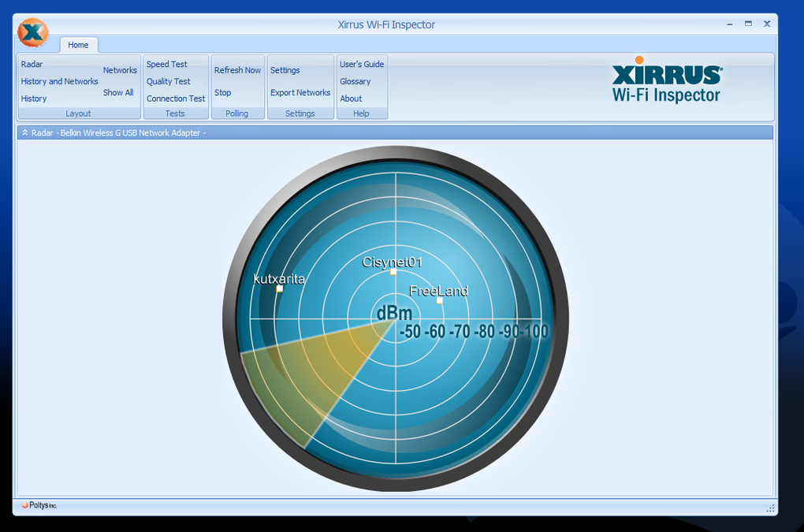Minimize the Xirrus Wi-Fi Inspector window
This screenshot has height=532, width=804.
(729, 24)
